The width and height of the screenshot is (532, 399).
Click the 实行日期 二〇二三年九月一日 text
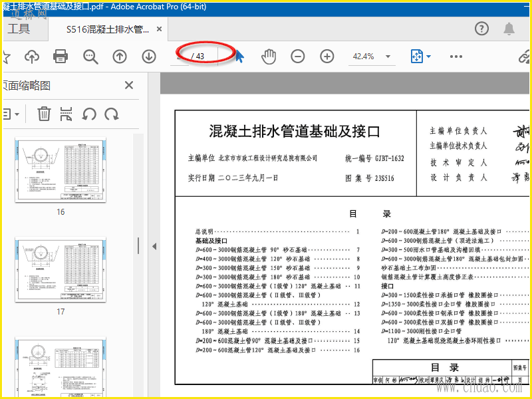[233, 178]
